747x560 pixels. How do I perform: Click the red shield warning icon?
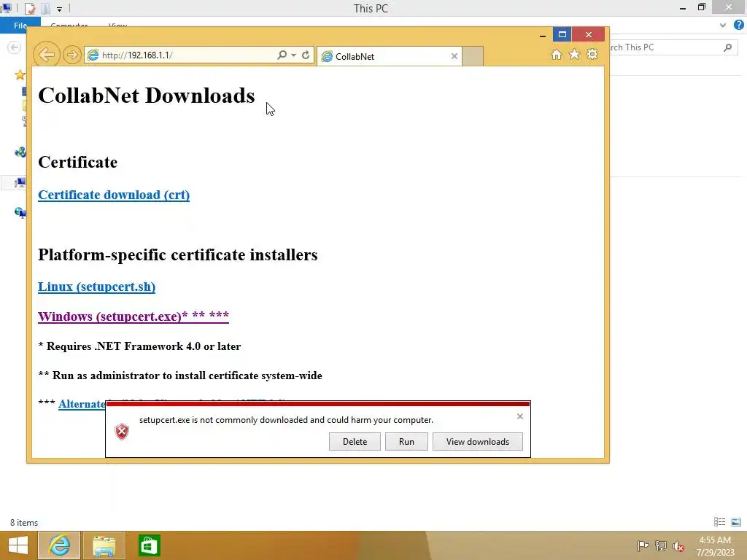pos(122,432)
